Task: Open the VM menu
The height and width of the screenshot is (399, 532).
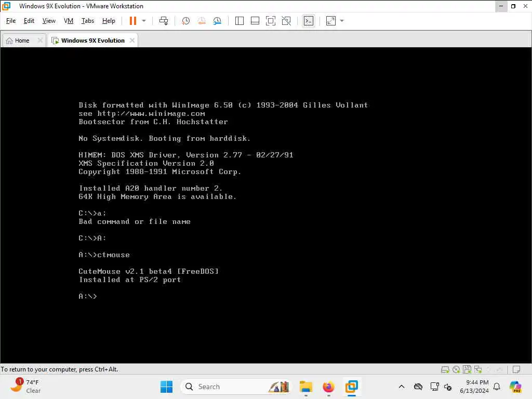Action: [69, 21]
